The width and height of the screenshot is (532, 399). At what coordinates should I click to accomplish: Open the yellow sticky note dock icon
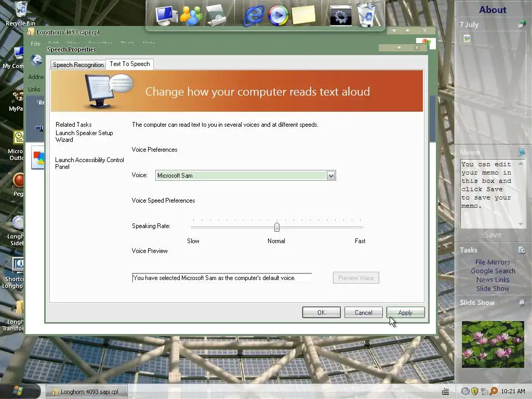click(x=303, y=15)
